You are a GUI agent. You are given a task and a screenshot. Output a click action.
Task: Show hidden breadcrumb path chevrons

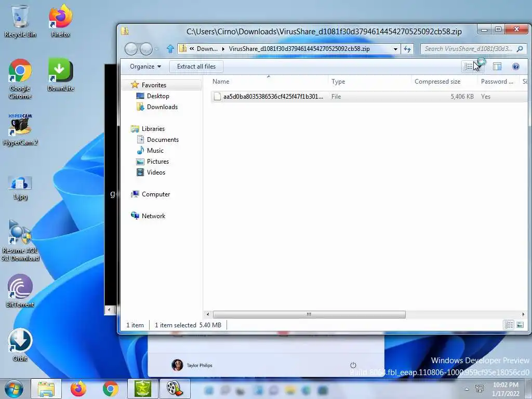coord(192,48)
